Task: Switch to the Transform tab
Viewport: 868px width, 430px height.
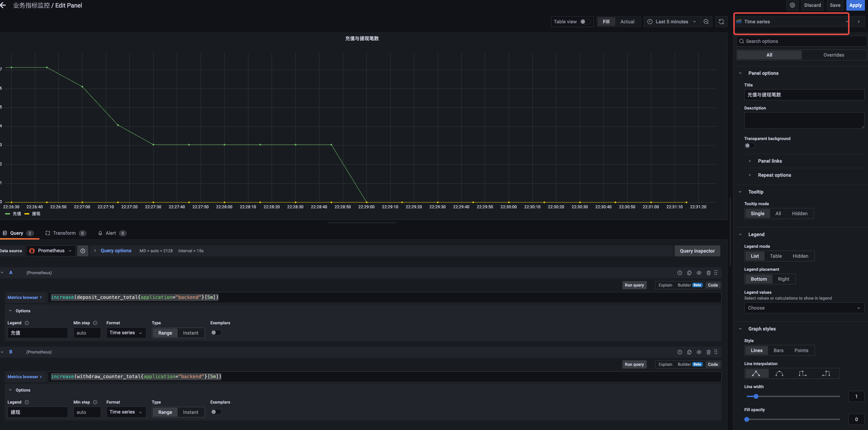Action: pos(64,233)
